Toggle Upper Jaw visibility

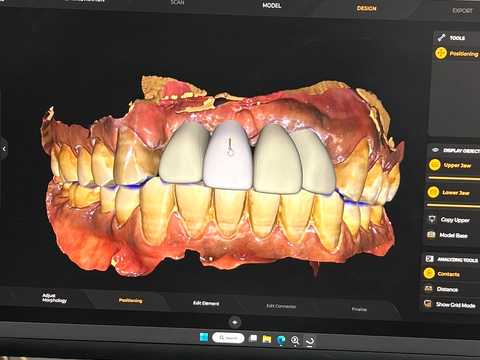point(435,165)
